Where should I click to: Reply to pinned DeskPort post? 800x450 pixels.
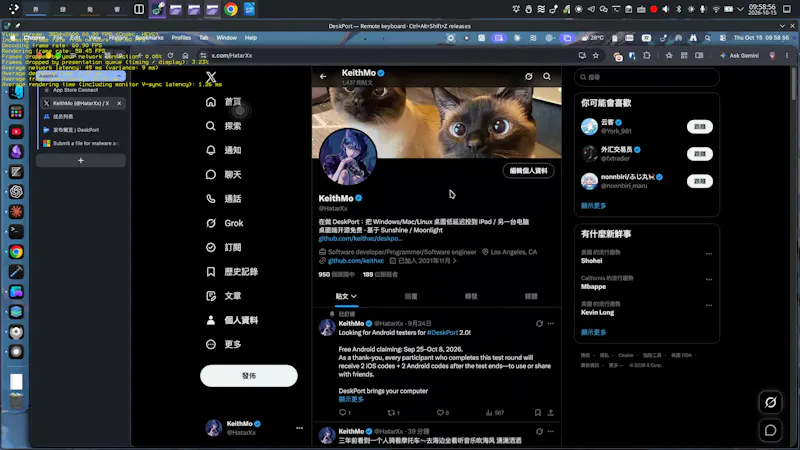point(344,413)
